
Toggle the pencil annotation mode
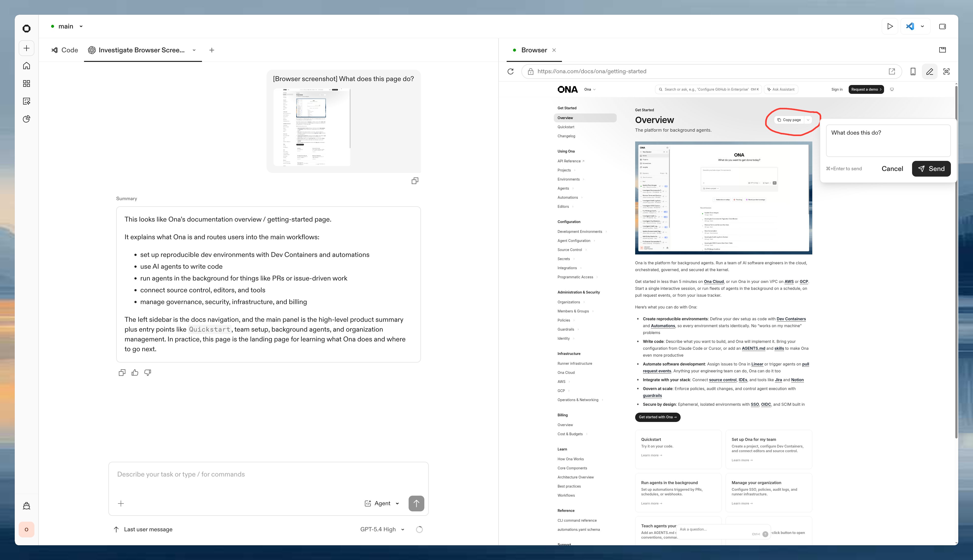[x=930, y=71]
